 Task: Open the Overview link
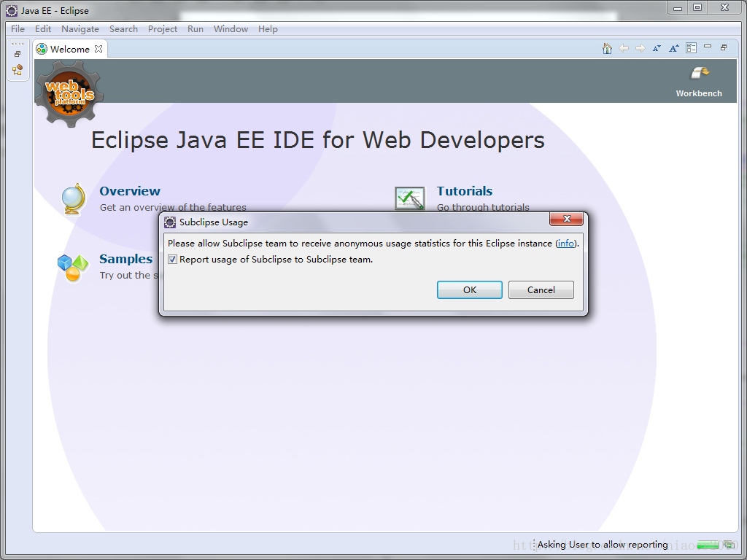point(130,191)
